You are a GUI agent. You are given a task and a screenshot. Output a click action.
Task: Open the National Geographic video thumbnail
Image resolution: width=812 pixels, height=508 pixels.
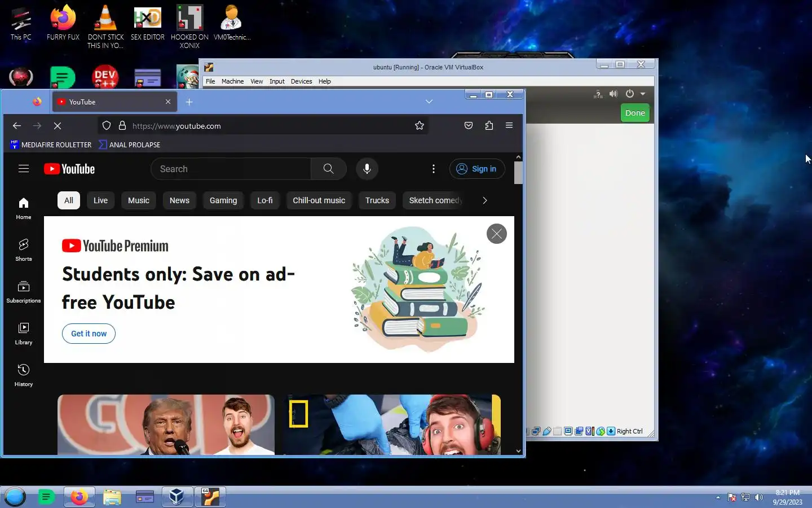click(392, 424)
